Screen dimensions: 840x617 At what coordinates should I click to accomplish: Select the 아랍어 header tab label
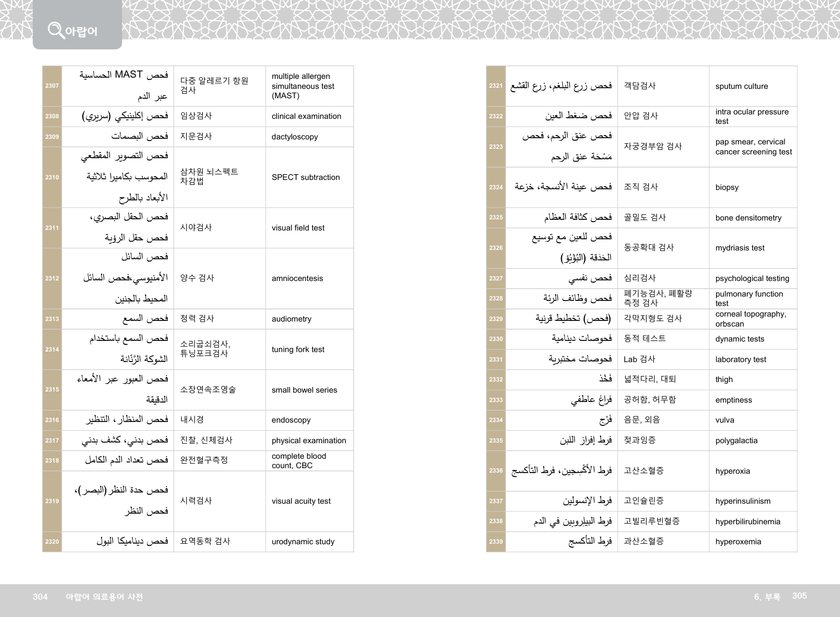(x=81, y=31)
